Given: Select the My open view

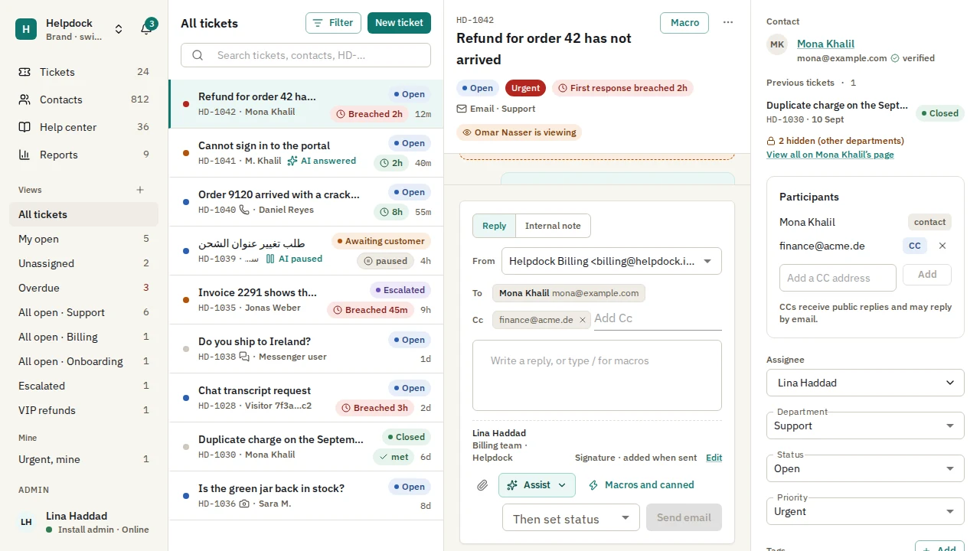Looking at the screenshot, I should [x=83, y=239].
